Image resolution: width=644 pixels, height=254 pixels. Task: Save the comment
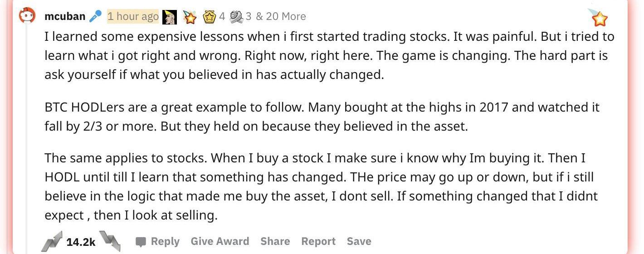tap(359, 241)
